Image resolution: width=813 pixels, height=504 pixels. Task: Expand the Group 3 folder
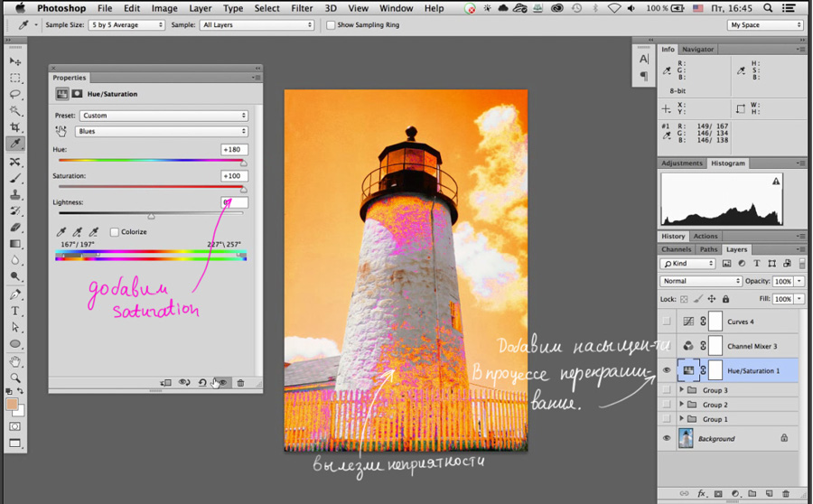[x=682, y=391]
